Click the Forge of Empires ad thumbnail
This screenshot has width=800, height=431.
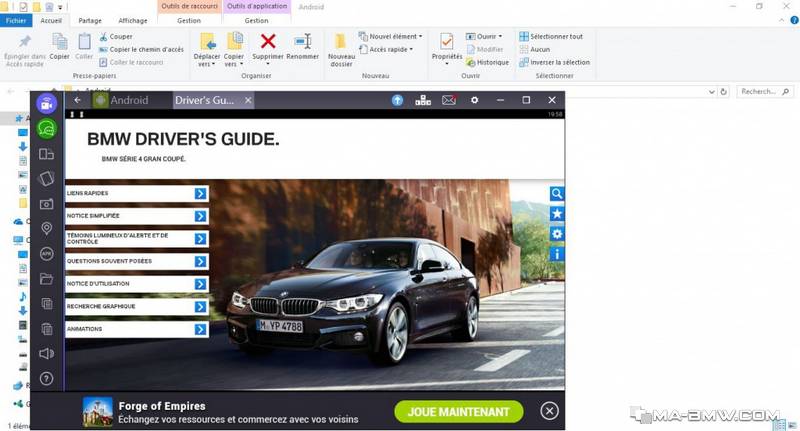click(x=97, y=412)
